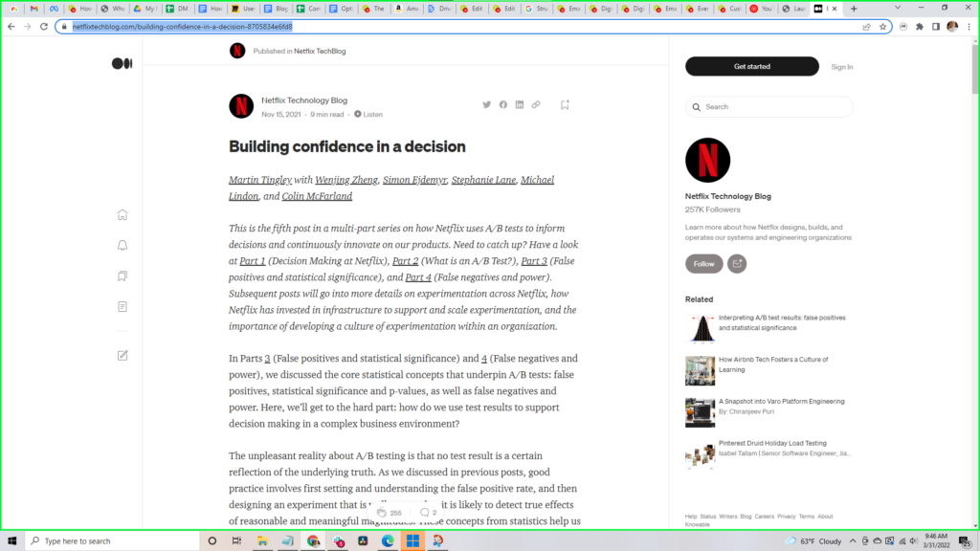Open Stories icon in the left sidebar
980x551 pixels.
coord(122,307)
